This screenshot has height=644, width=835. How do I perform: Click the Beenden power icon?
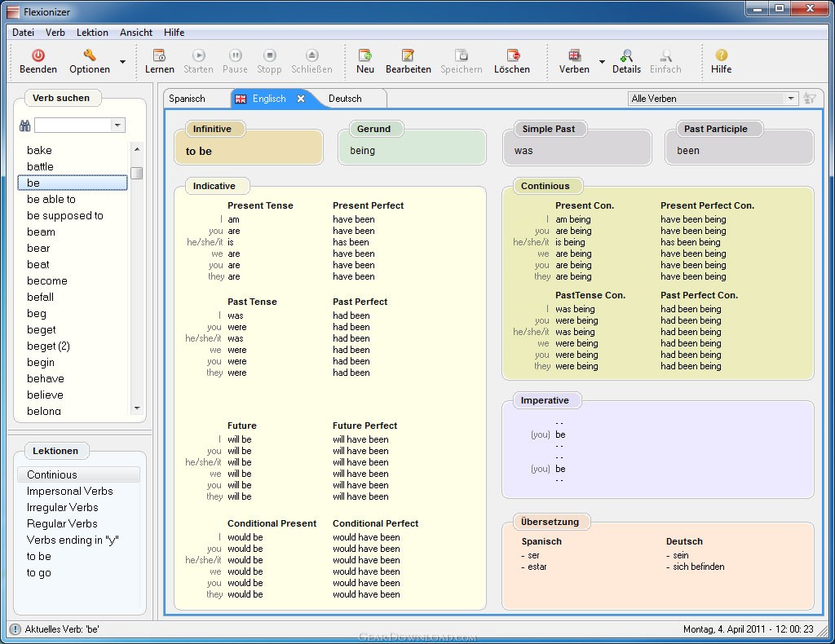[38, 55]
